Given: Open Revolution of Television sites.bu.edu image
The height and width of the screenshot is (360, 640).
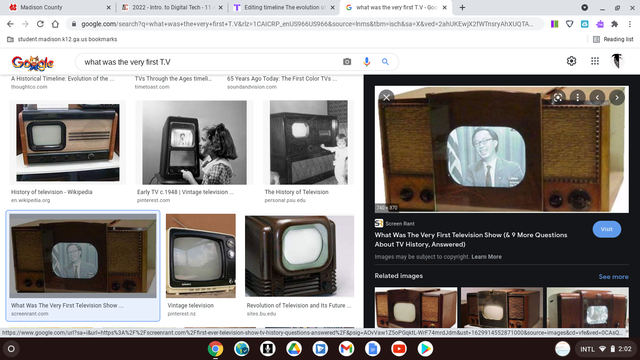Looking at the screenshot, I should coord(300,256).
